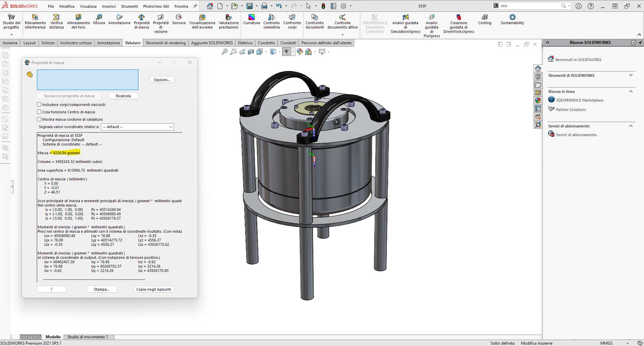Switch to the Schizzo tab
The height and width of the screenshot is (346, 644).
point(48,43)
